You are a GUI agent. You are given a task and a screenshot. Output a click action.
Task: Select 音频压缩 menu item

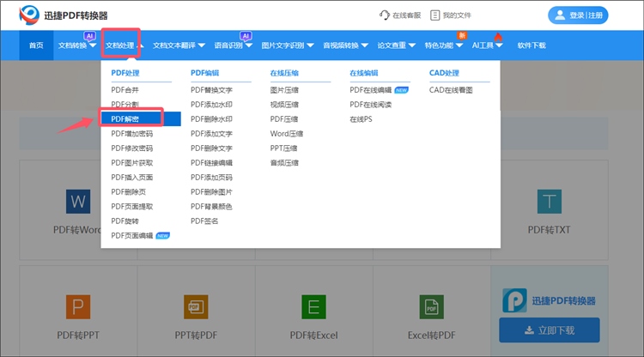284,163
